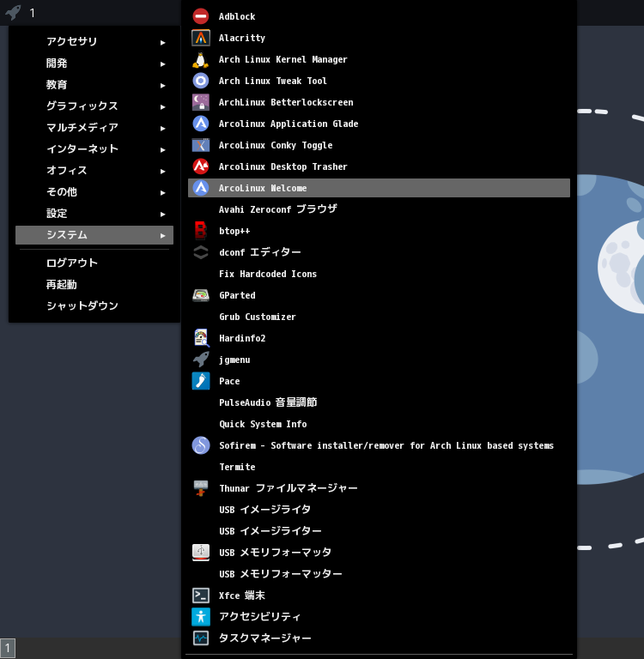
Task: Open USB イメージライタ entry
Action: (379, 510)
